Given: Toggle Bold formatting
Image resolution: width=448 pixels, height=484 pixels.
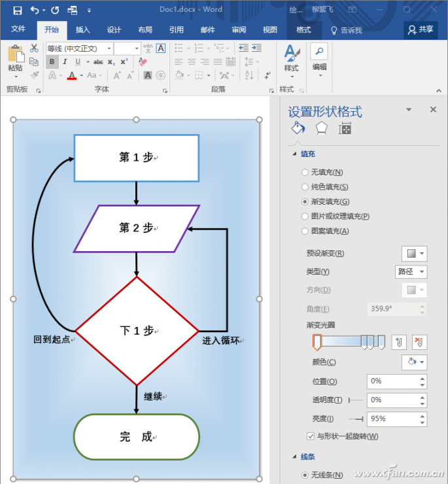Looking at the screenshot, I should coord(52,61).
